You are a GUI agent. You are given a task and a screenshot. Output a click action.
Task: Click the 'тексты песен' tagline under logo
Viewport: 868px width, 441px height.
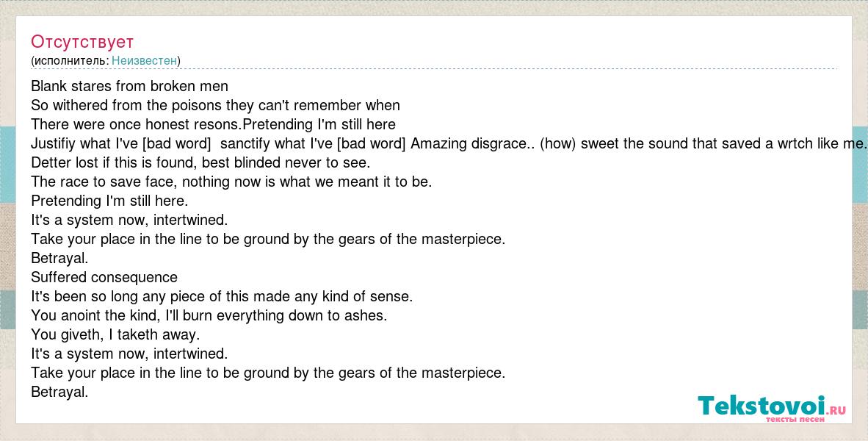coord(795,420)
